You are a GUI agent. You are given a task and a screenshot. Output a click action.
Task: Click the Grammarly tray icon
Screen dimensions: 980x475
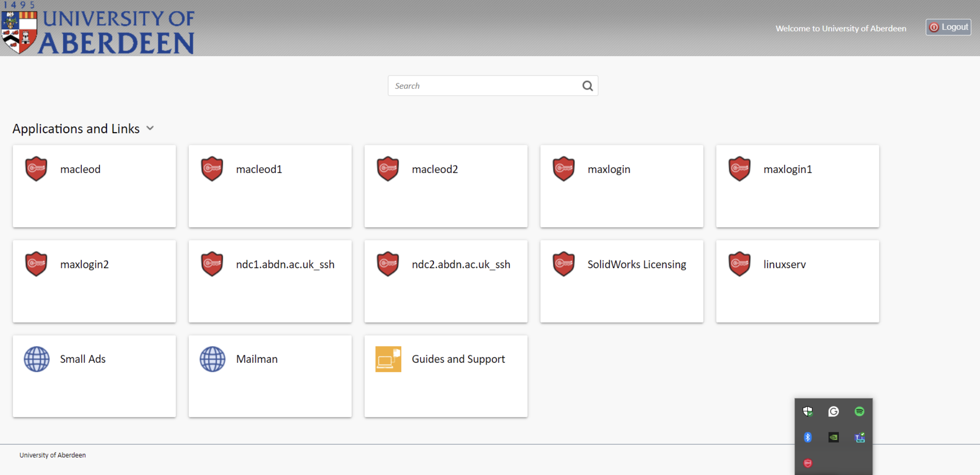tap(833, 411)
